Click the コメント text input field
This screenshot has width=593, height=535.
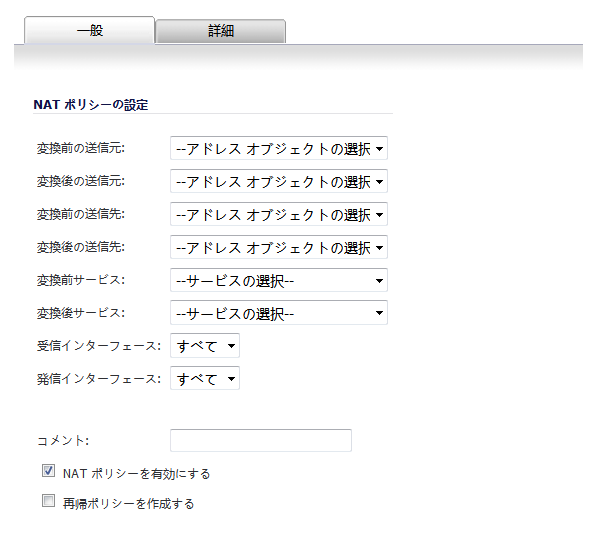(x=261, y=440)
